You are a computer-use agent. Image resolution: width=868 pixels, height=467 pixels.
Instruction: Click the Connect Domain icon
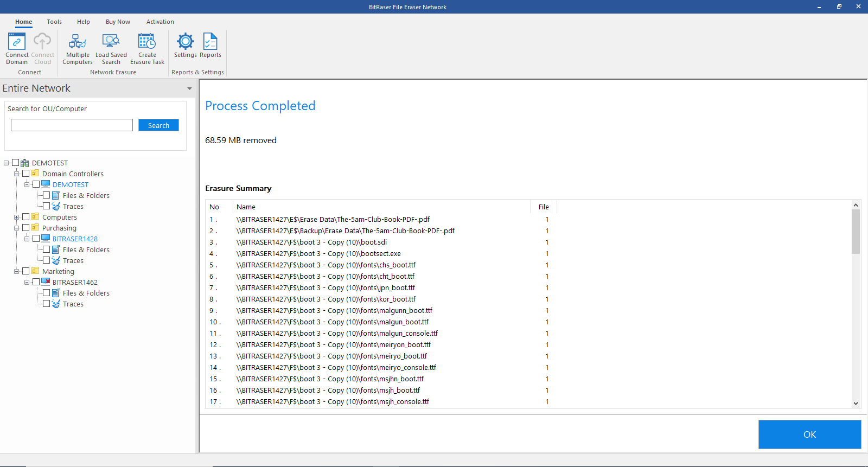tap(17, 42)
